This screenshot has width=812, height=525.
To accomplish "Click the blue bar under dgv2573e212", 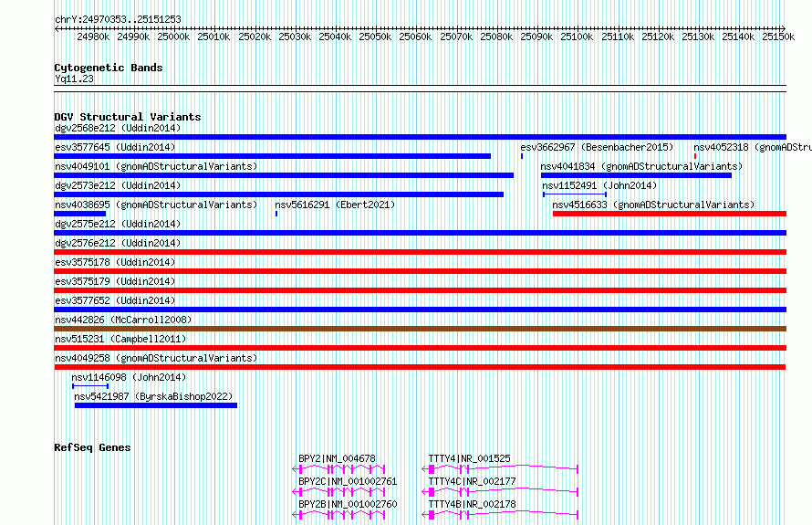I will coord(278,194).
